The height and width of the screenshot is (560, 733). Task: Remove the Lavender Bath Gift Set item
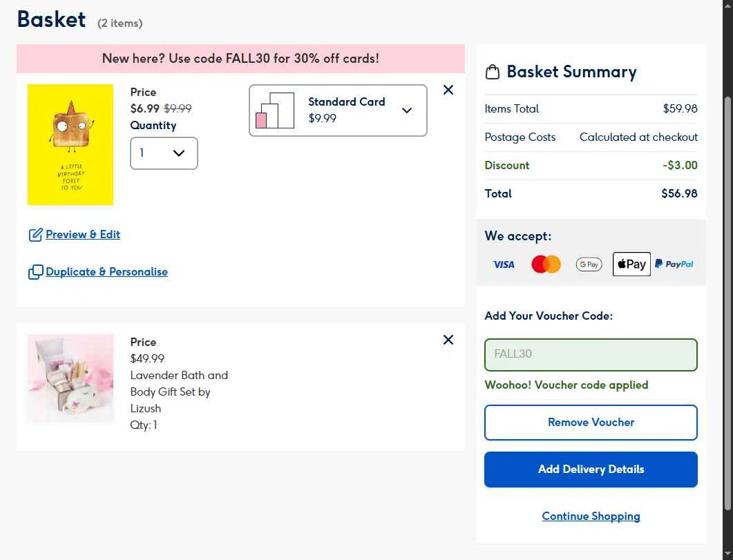click(x=448, y=340)
